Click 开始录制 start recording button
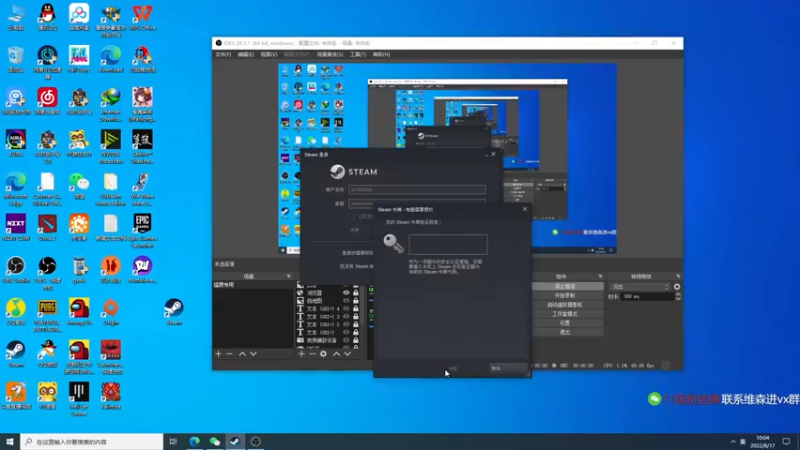 [x=564, y=295]
